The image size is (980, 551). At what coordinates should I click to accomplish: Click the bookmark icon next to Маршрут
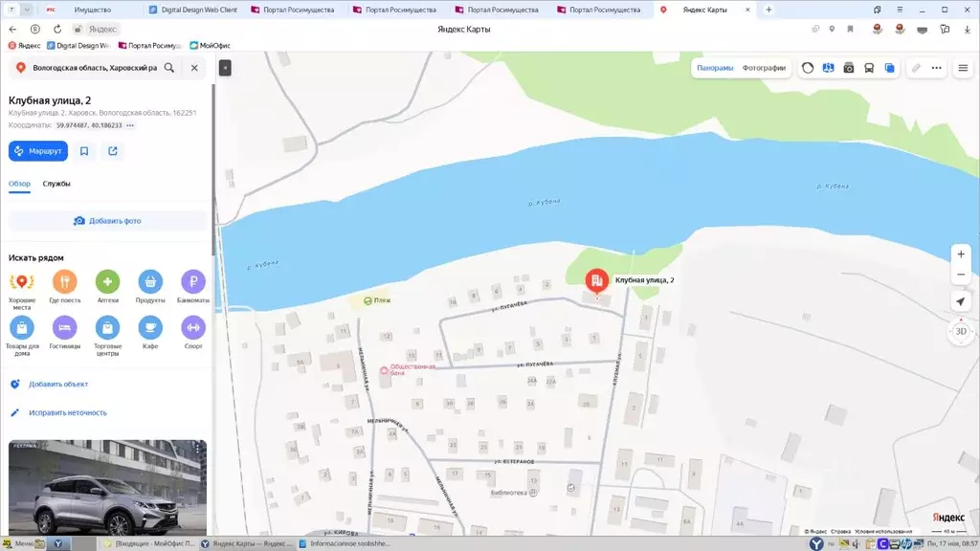(83, 150)
